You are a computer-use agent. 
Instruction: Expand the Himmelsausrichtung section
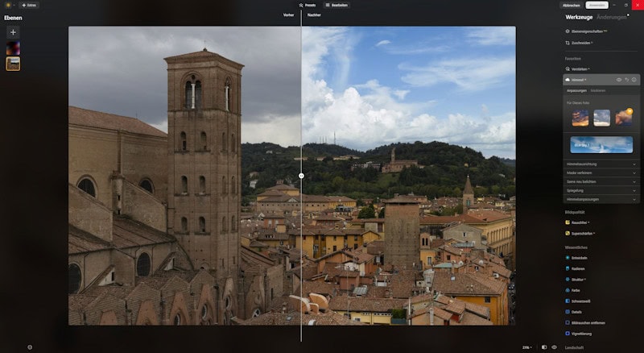tap(602, 164)
